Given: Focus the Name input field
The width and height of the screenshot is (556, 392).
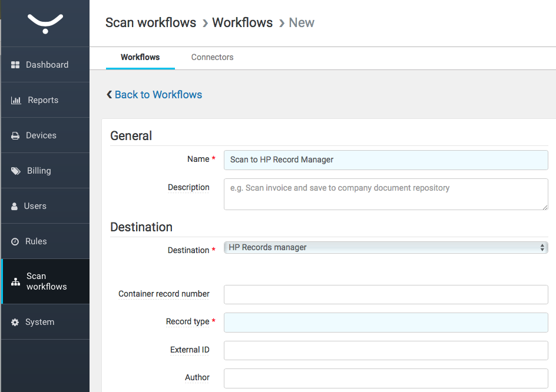Looking at the screenshot, I should point(386,160).
